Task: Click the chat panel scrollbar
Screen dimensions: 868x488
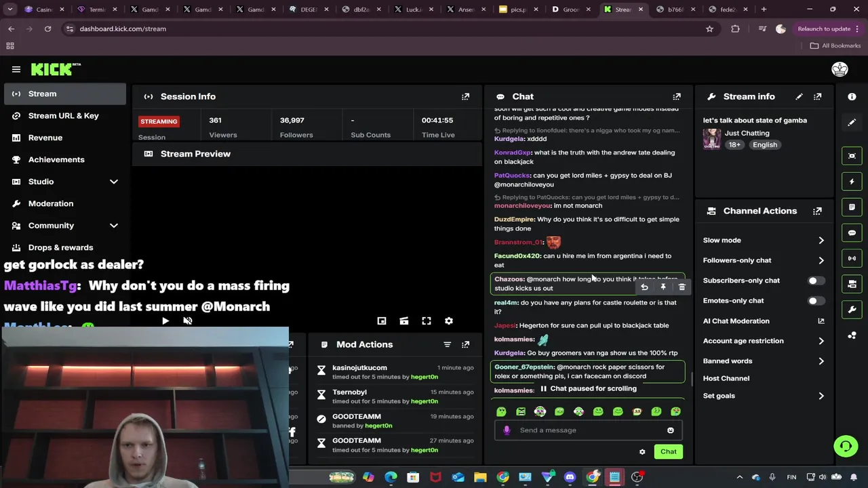Action: pyautogui.click(x=691, y=380)
